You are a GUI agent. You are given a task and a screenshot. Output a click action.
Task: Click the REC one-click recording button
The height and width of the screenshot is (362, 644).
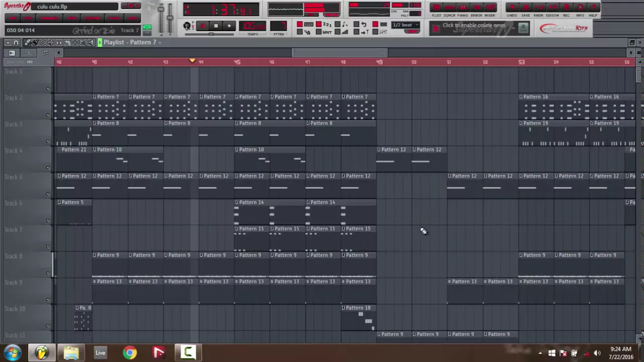[x=566, y=7]
